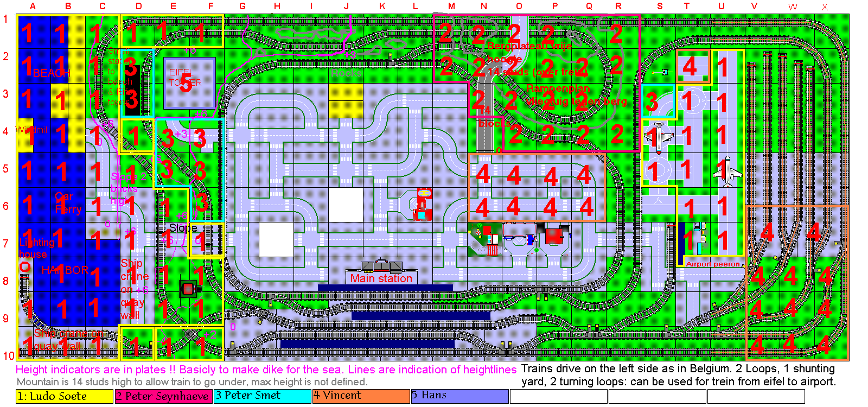This screenshot has width=868, height=407.
Task: Click the red 3 in cyan box at S3
Action: click(x=652, y=101)
